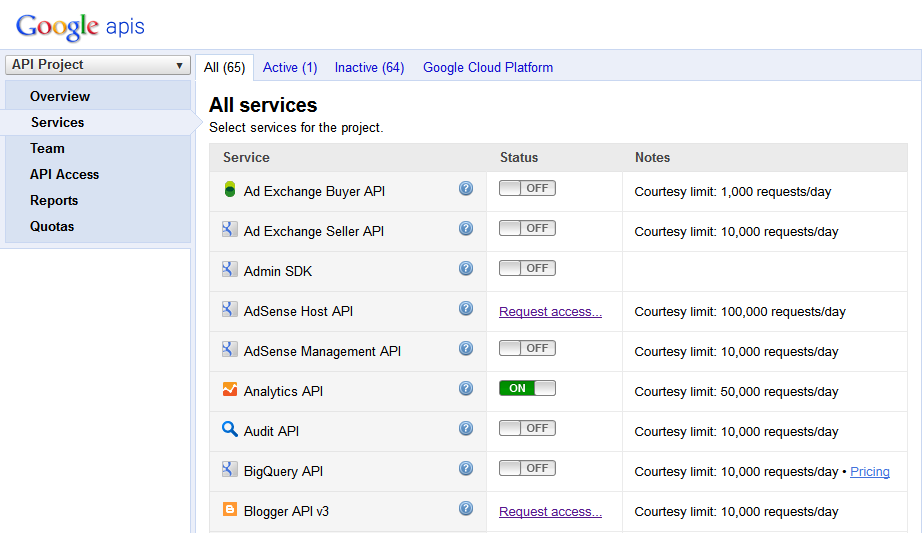Open Reports in the sidebar
The height and width of the screenshot is (533, 922).
[x=54, y=201]
